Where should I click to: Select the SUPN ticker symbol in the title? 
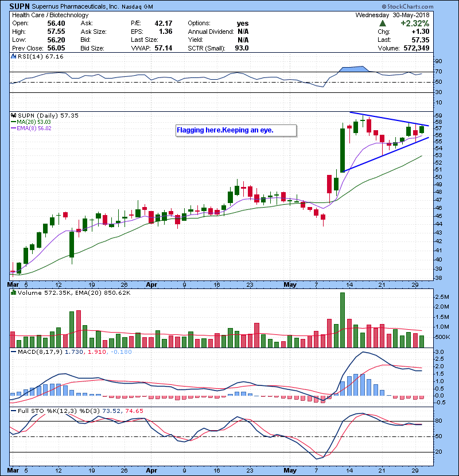(x=20, y=6)
